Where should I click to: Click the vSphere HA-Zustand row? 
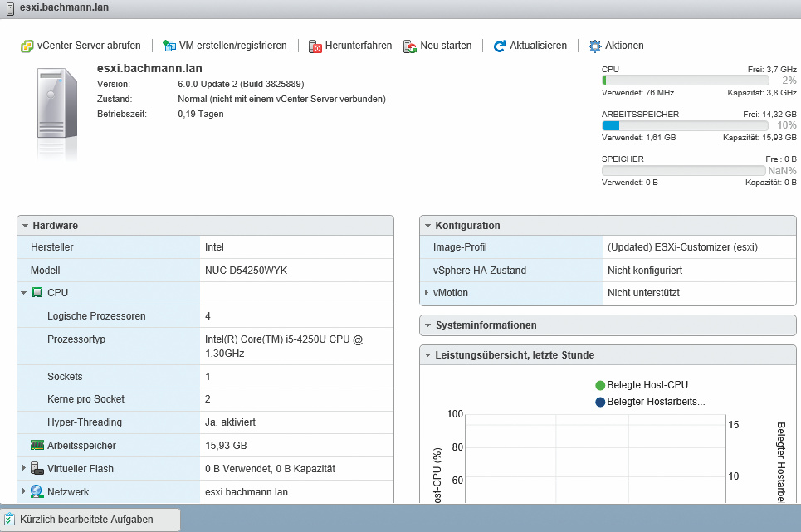click(x=608, y=270)
